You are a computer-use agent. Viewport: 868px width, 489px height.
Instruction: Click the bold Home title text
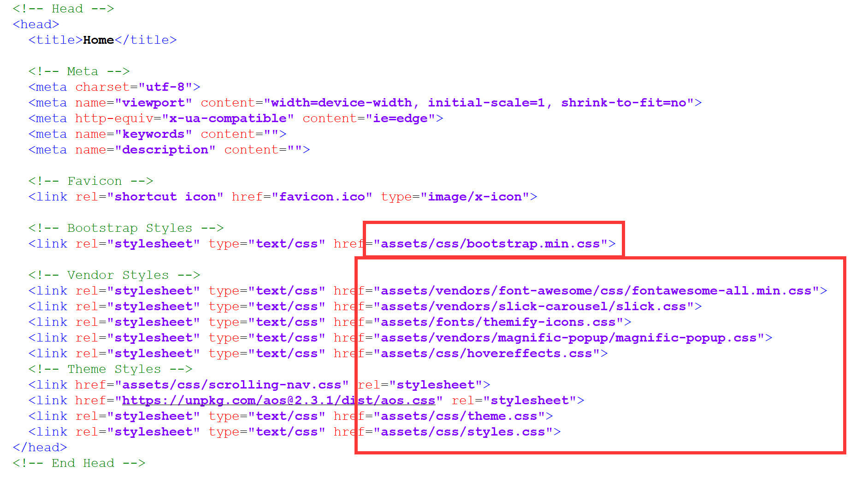(98, 40)
